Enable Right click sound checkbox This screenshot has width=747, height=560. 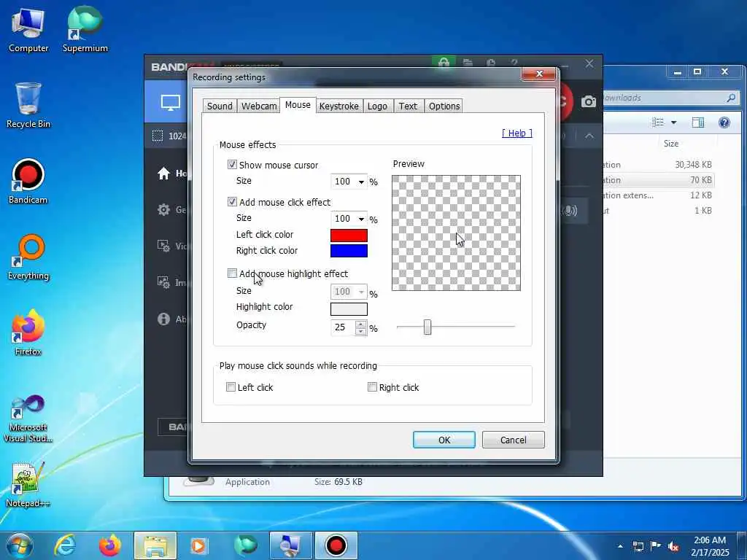[x=372, y=387]
